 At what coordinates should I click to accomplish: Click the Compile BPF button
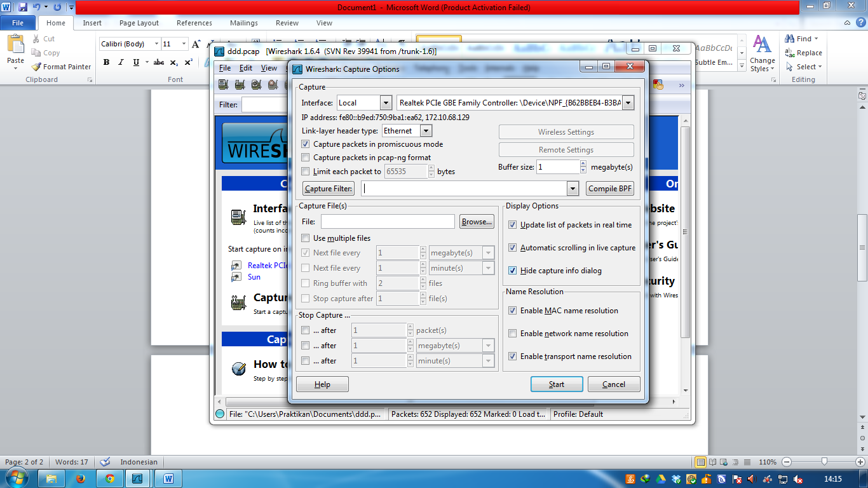click(x=610, y=189)
